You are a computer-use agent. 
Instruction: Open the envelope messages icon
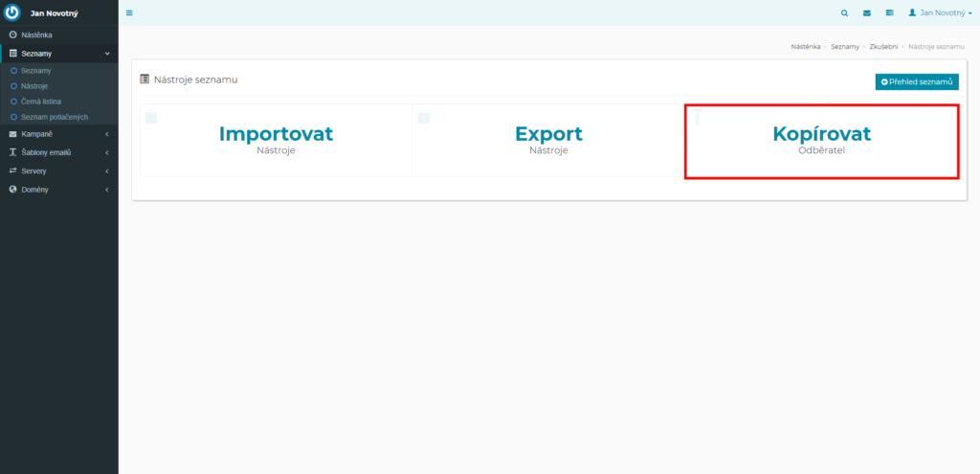point(867,12)
